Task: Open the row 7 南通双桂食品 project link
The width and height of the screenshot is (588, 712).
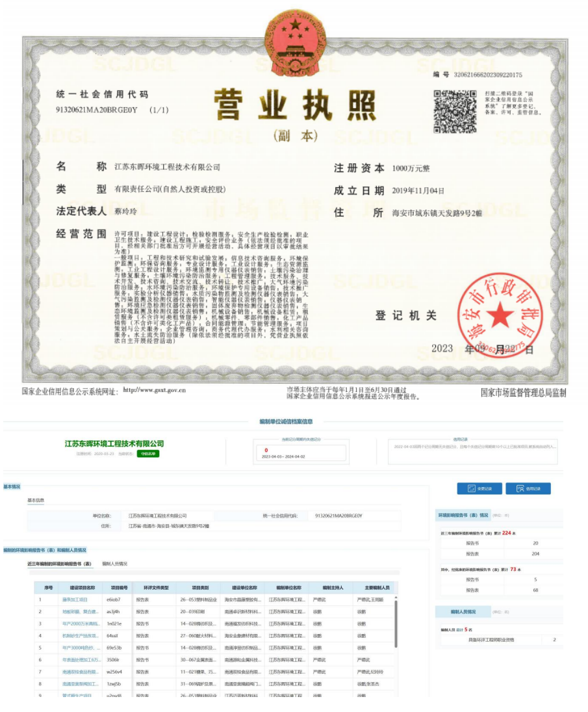Action: pyautogui.click(x=80, y=672)
